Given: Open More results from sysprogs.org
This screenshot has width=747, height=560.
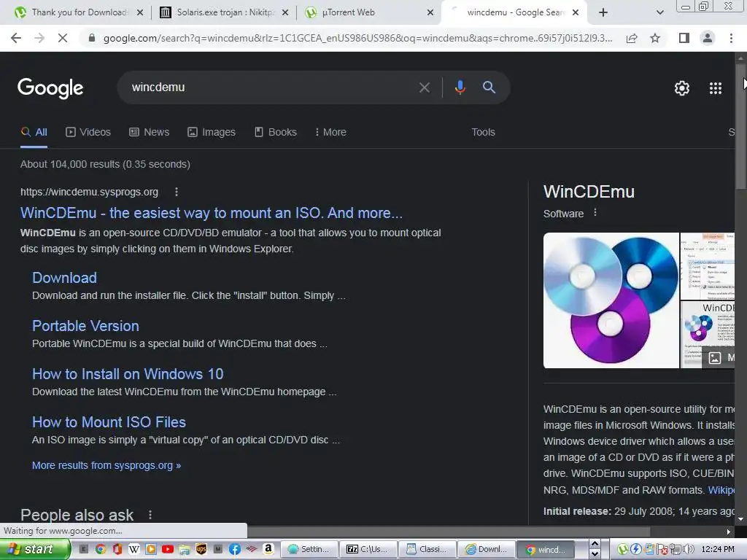Looking at the screenshot, I should pyautogui.click(x=107, y=465).
